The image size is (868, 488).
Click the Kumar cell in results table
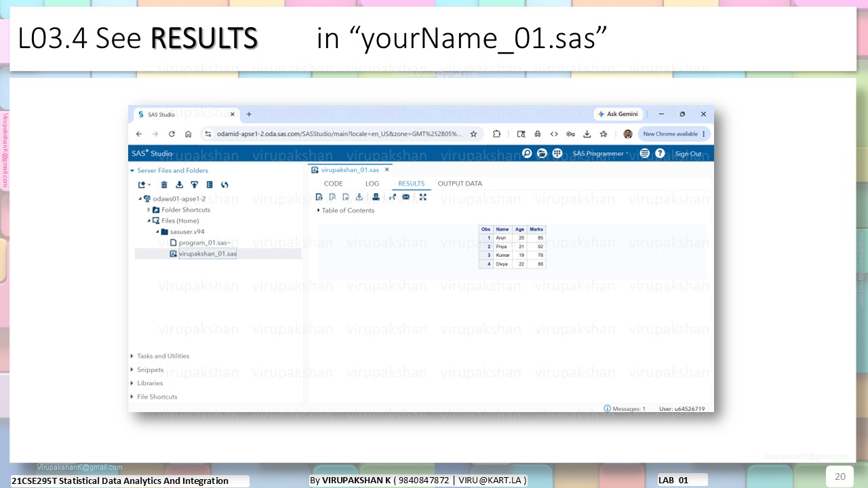[x=502, y=256]
